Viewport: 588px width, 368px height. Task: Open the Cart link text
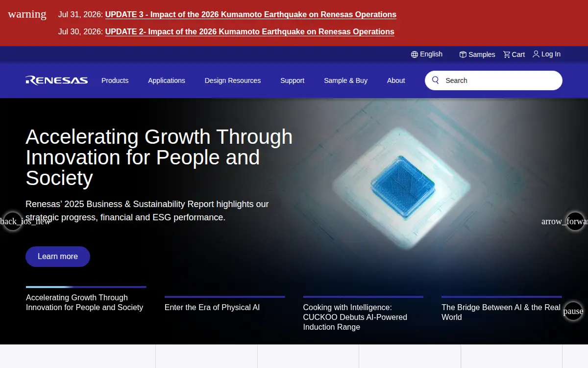pyautogui.click(x=518, y=54)
